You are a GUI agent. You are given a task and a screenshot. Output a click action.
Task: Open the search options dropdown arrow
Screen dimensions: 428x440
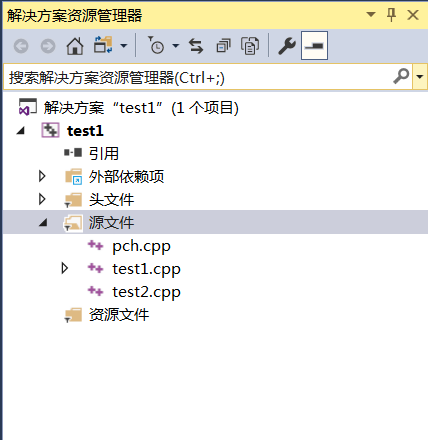pyautogui.click(x=420, y=77)
